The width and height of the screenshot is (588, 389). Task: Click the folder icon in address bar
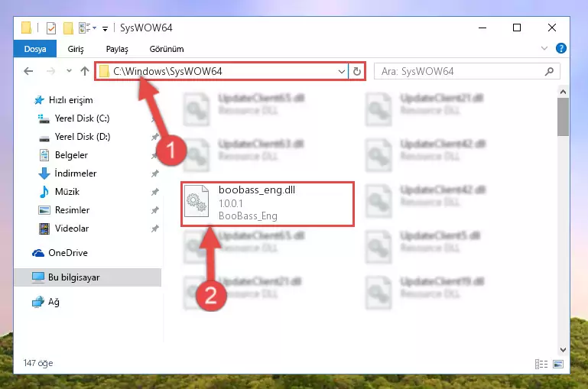pos(104,71)
